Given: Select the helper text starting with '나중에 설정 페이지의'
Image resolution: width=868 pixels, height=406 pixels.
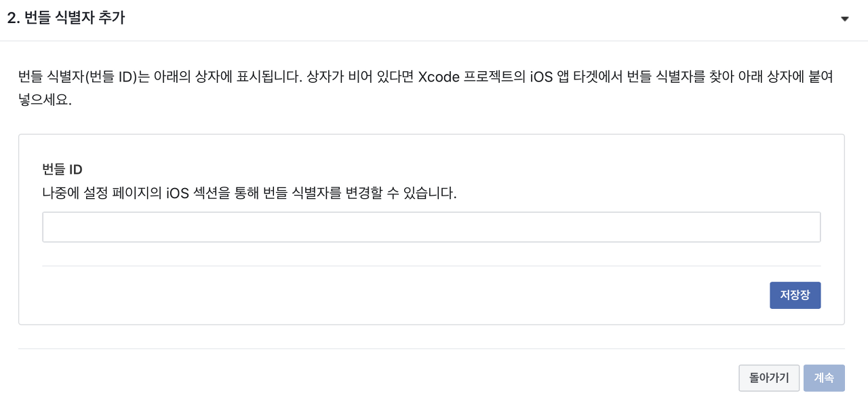Looking at the screenshot, I should [250, 193].
